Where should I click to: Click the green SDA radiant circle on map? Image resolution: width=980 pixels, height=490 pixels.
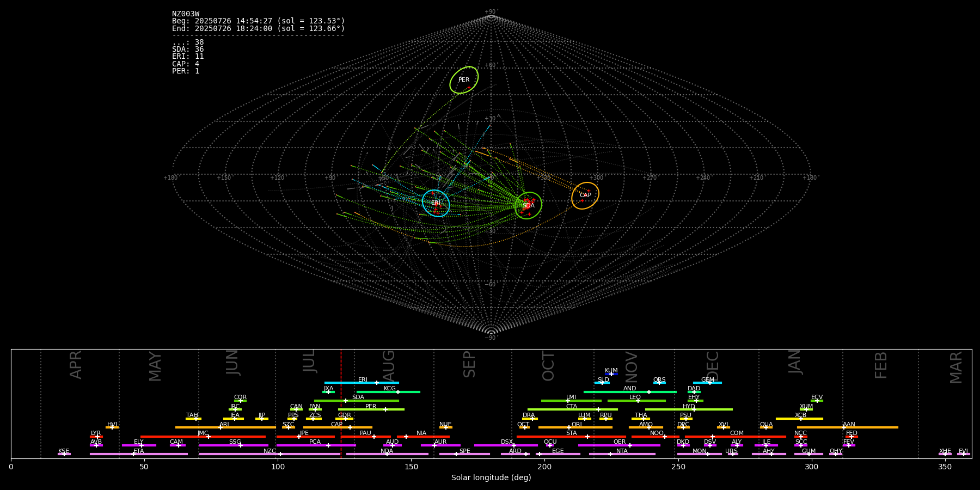coord(528,205)
